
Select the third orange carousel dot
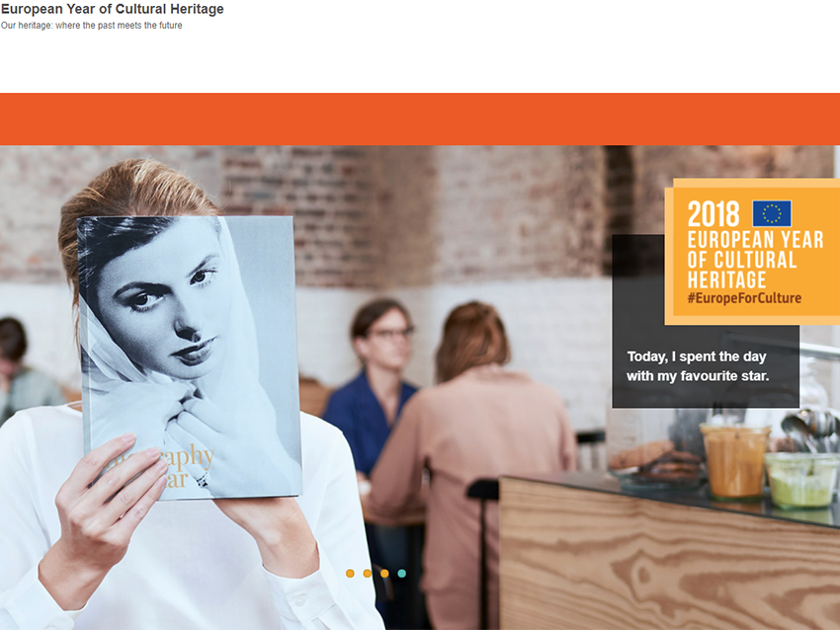[384, 574]
